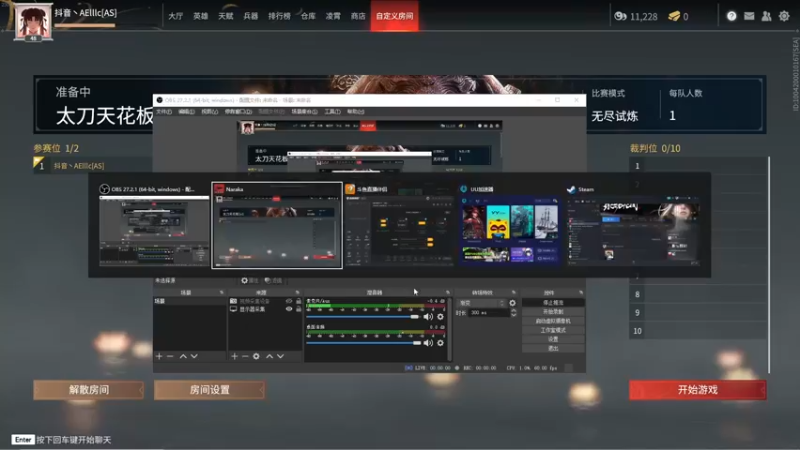Screen dimensions: 800x450
Task: Click the source properties gear button above panels
Action: pos(249,281)
